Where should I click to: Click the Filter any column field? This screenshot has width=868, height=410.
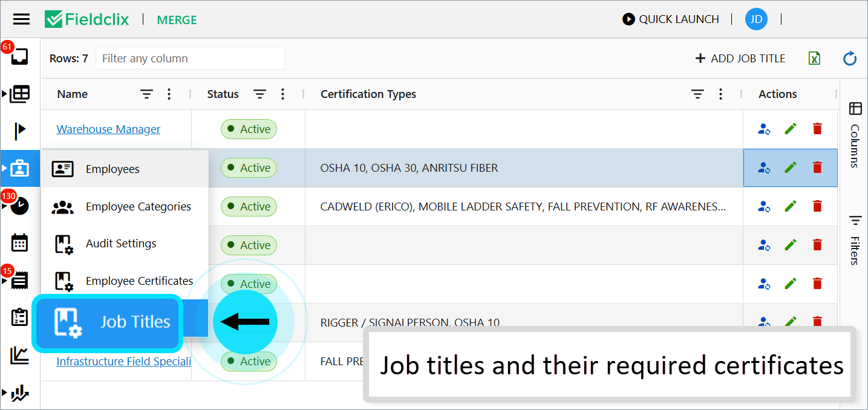(x=190, y=59)
